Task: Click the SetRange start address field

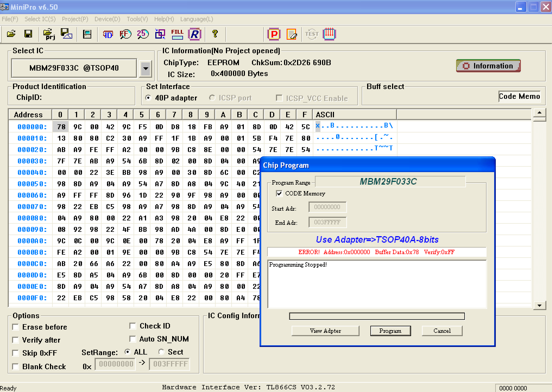Action: click(x=115, y=364)
